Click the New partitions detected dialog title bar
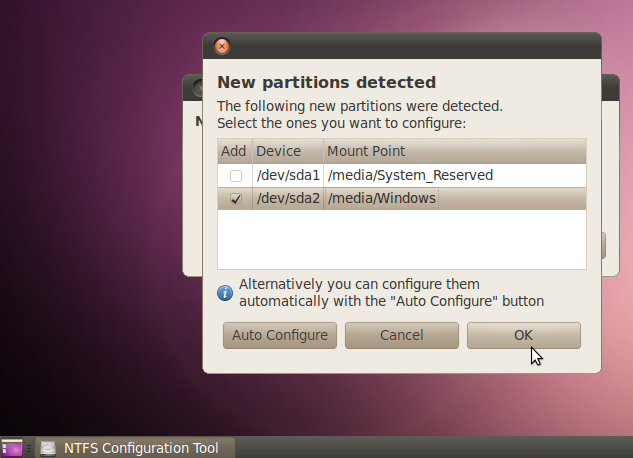 pyautogui.click(x=400, y=46)
